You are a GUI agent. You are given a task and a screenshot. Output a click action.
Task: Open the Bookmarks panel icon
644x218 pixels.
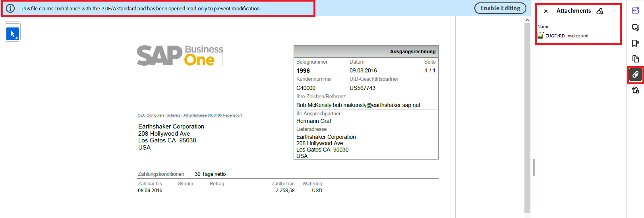pyautogui.click(x=635, y=43)
